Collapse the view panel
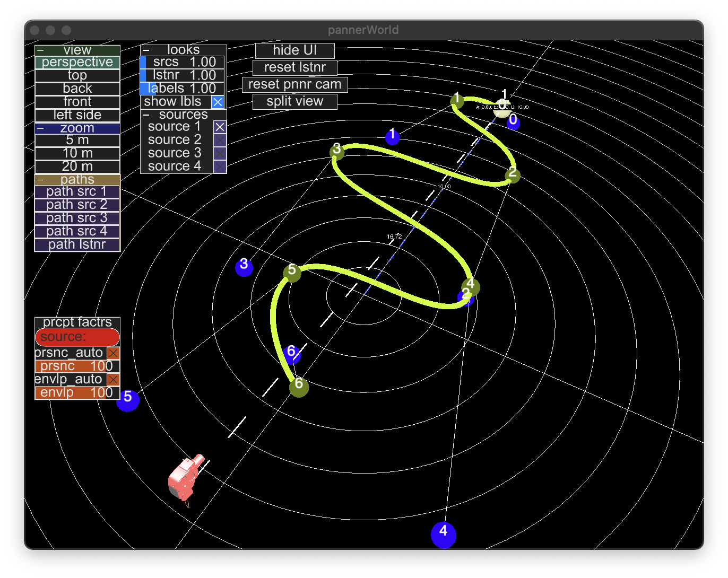This screenshot has width=728, height=578. point(40,50)
